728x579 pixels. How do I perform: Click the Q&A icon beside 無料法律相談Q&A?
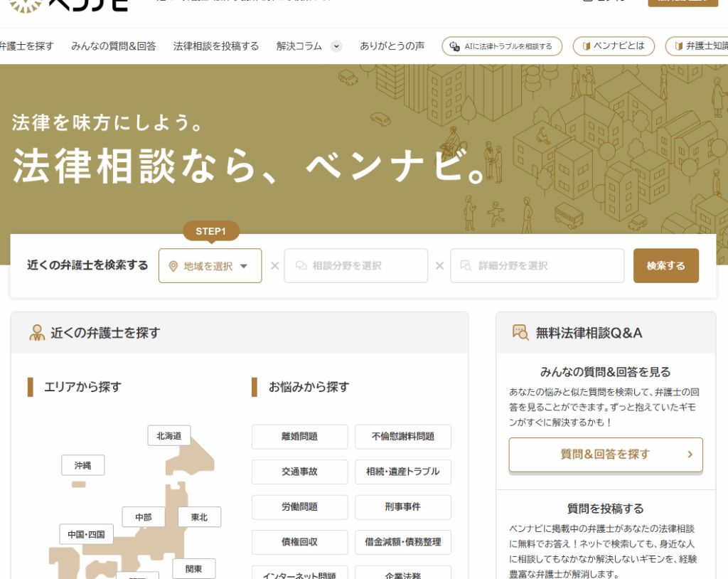tap(520, 332)
